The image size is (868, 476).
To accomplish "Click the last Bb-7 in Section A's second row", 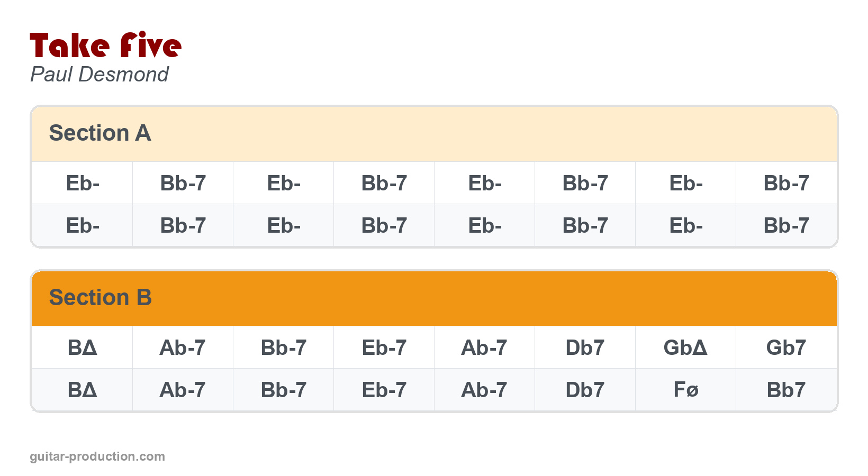I will click(x=786, y=226).
